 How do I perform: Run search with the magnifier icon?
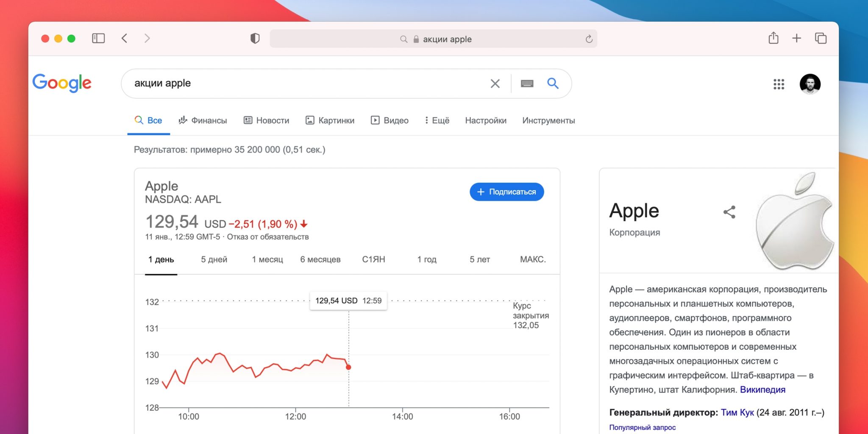pos(553,83)
